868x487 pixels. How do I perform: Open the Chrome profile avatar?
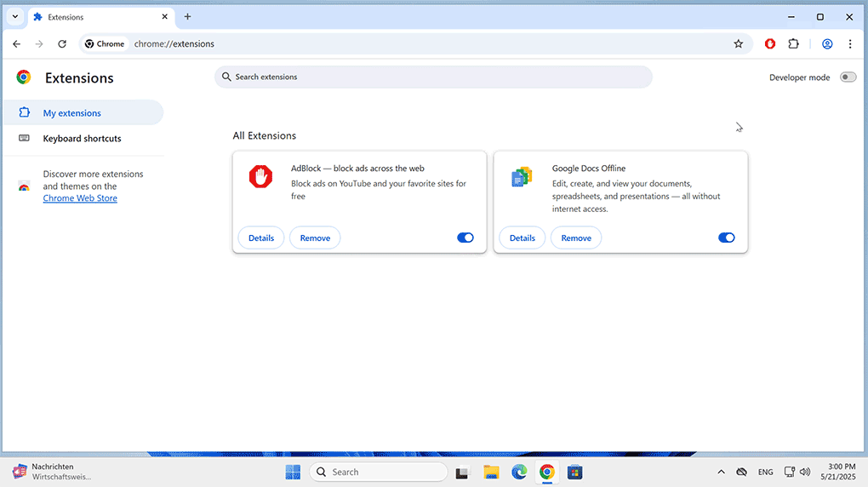(827, 43)
